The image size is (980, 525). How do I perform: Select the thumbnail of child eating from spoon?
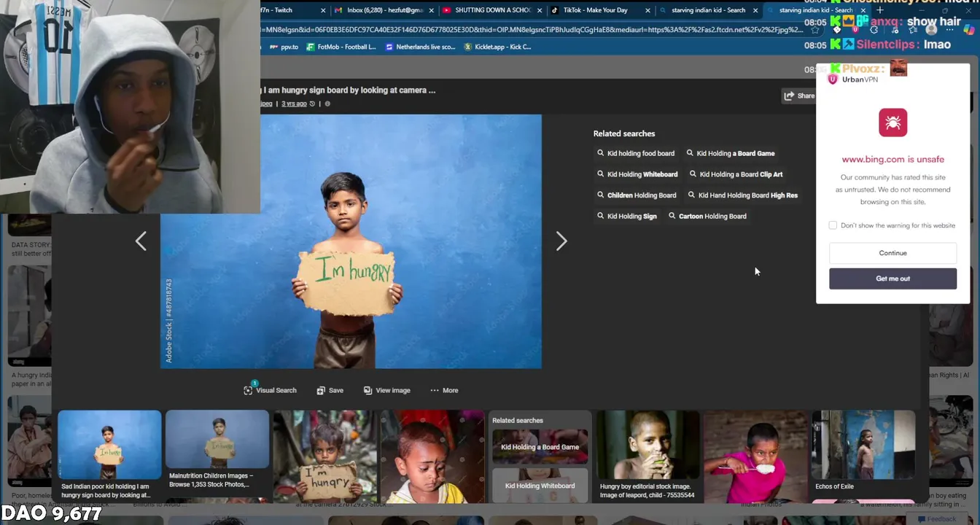click(755, 455)
